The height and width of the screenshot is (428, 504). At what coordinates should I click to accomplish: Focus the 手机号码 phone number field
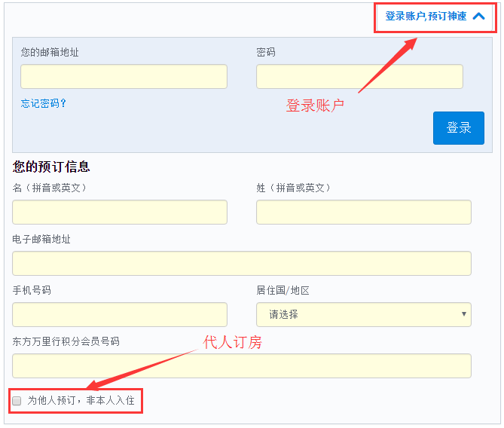(x=120, y=315)
